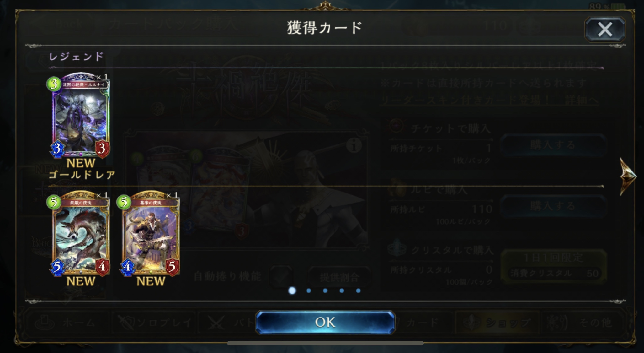Jump to the second page dot
This screenshot has height=353, width=644.
309,291
